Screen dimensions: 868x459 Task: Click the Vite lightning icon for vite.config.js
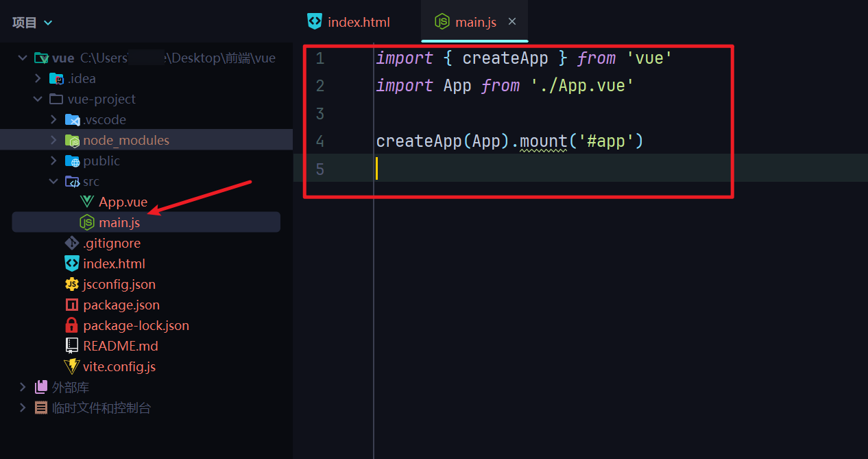71,366
